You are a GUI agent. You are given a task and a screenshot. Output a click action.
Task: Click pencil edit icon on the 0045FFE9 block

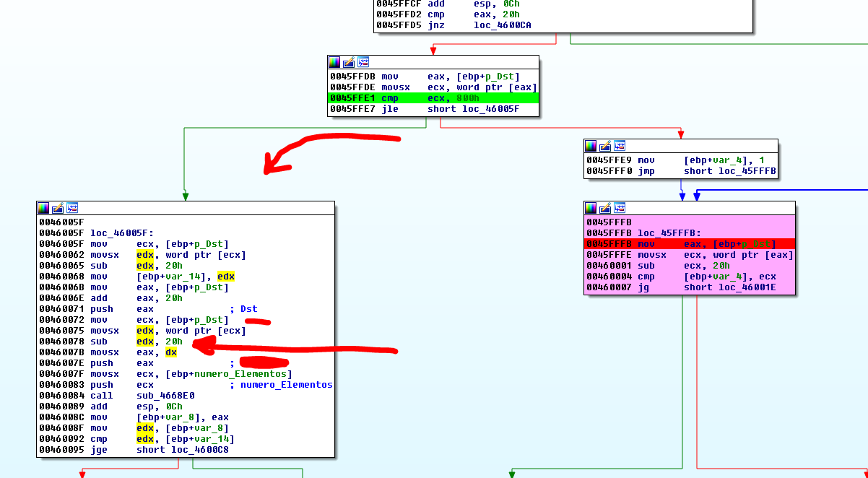point(604,146)
